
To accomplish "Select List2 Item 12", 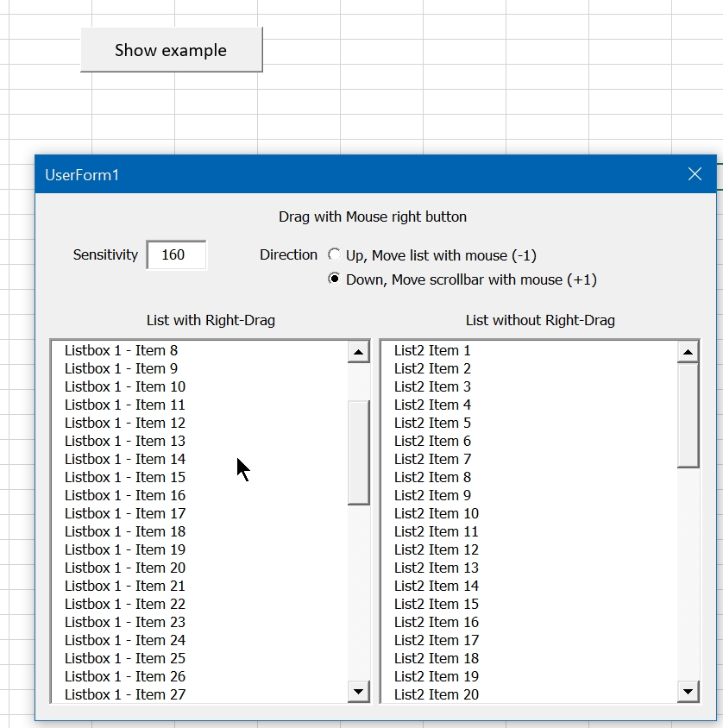I will click(436, 550).
